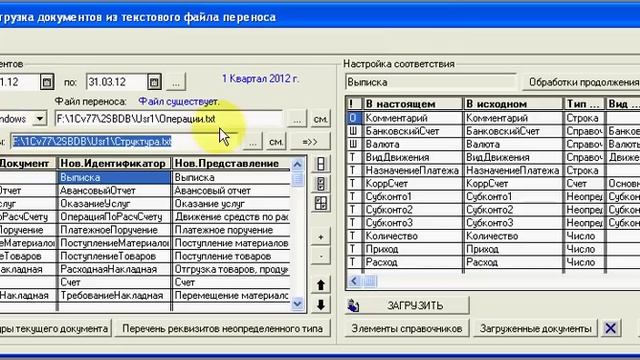The image size is (640, 360).
Task: Select ПлатежноеПоручение identifier cell
Action: click(115, 230)
